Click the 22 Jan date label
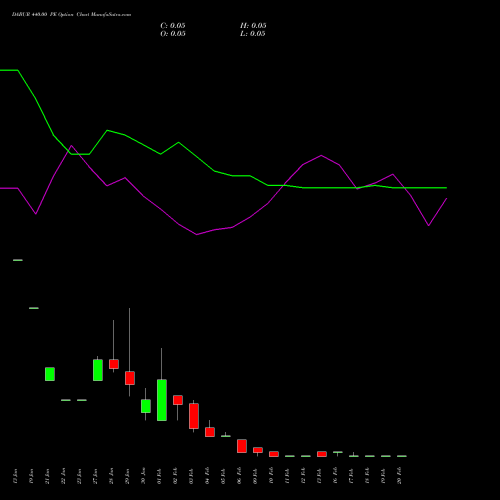Screen dimensions: 500x500 pyautogui.click(x=64, y=476)
